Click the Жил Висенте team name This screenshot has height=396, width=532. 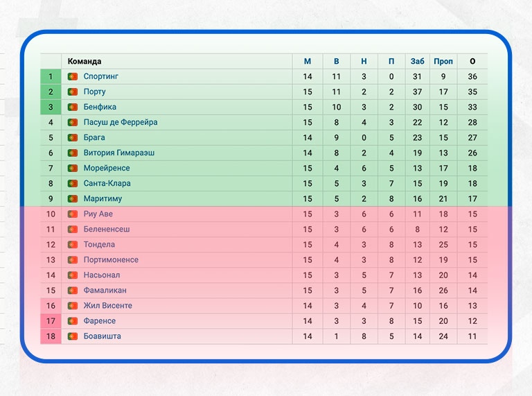107,306
